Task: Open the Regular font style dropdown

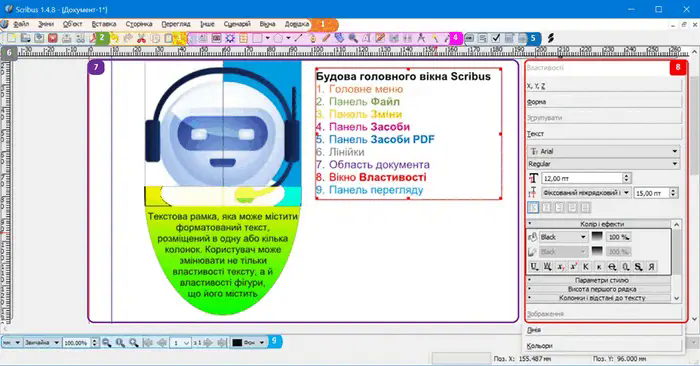Action: pos(604,164)
